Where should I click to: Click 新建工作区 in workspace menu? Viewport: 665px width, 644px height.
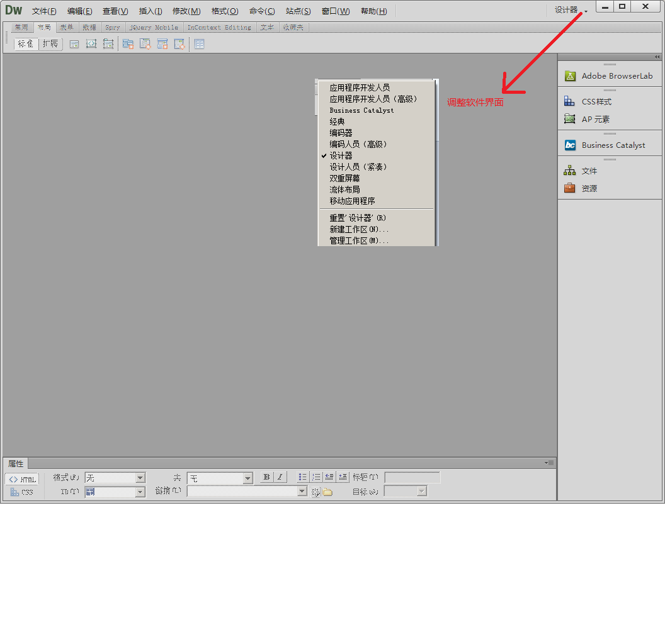(x=359, y=230)
